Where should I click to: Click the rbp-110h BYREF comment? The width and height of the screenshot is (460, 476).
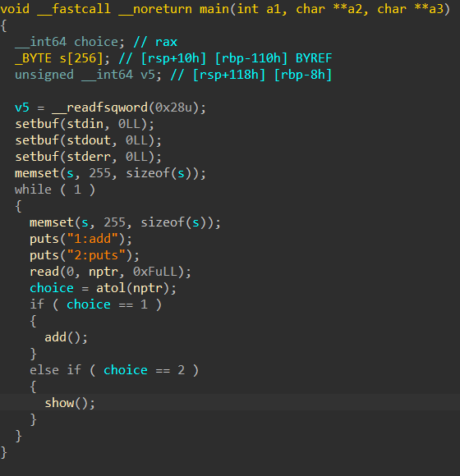click(x=274, y=58)
